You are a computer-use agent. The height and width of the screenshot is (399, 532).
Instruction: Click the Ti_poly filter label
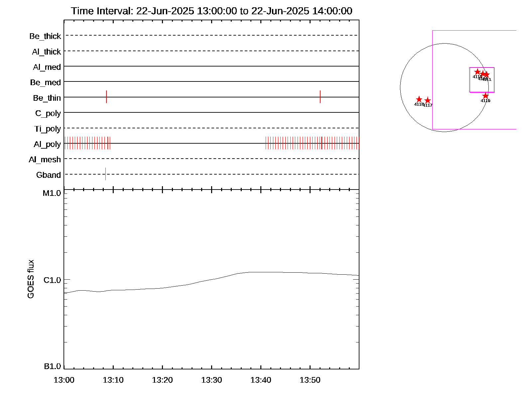click(x=48, y=129)
